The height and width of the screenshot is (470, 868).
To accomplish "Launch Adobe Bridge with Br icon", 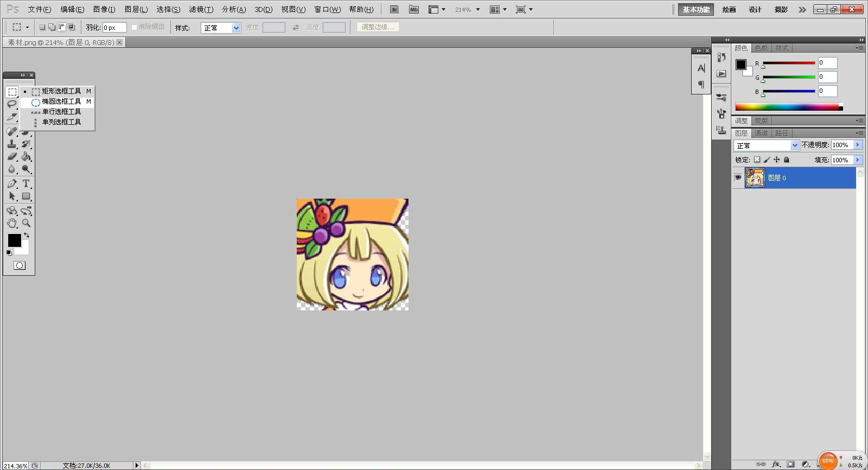I will 394,9.
